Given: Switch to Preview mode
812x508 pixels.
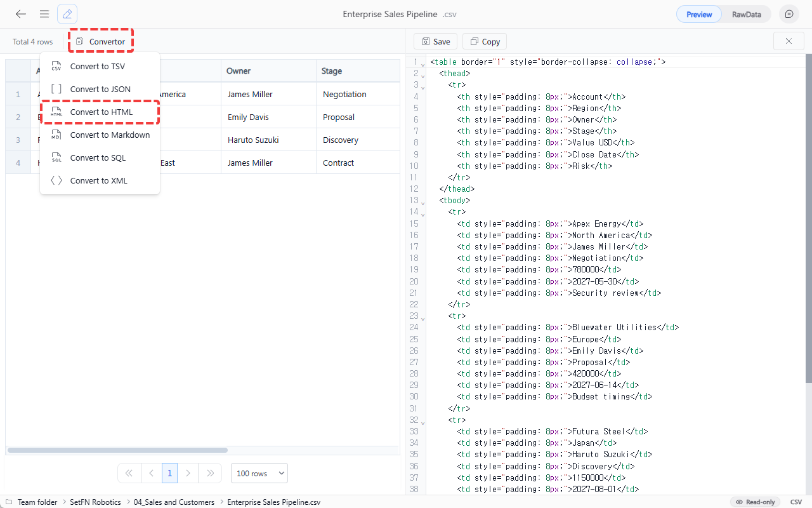Looking at the screenshot, I should click(699, 14).
